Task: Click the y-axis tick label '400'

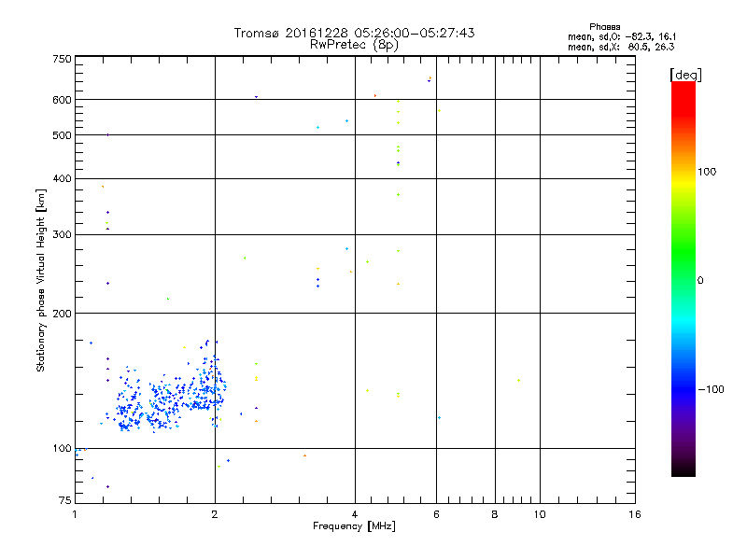Action: (62, 178)
